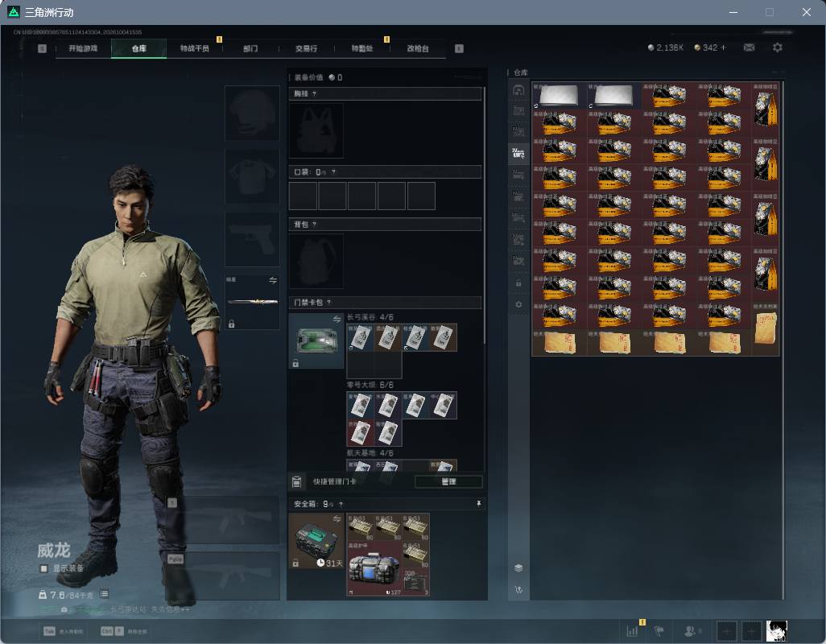
Task: Click the empty backpack slot
Action: click(x=316, y=261)
